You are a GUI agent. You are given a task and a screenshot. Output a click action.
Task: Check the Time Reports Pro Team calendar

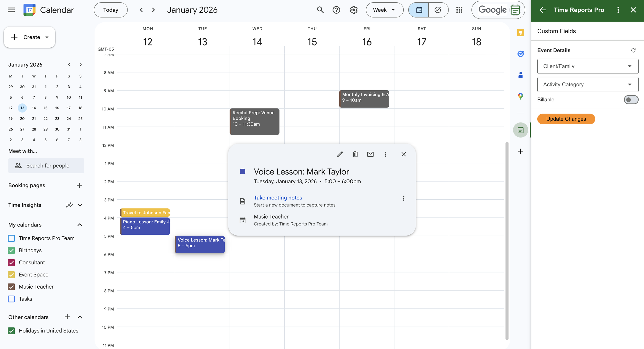pos(11,238)
